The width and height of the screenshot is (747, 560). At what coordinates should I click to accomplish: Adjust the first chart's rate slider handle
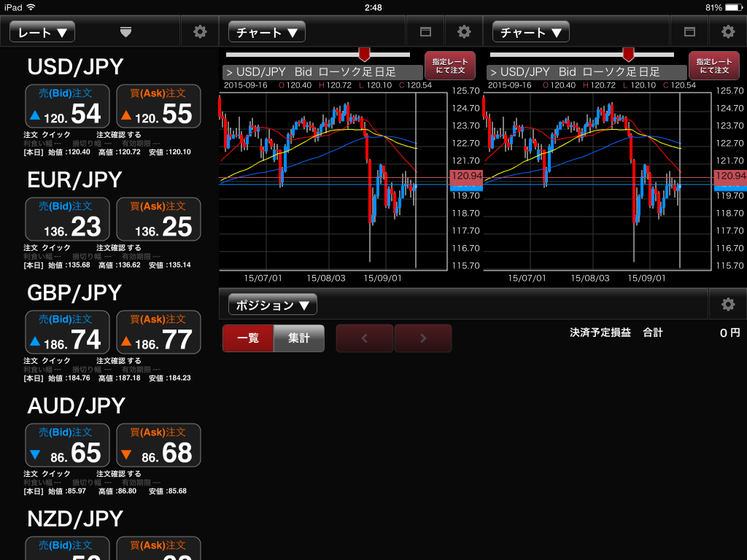[365, 54]
